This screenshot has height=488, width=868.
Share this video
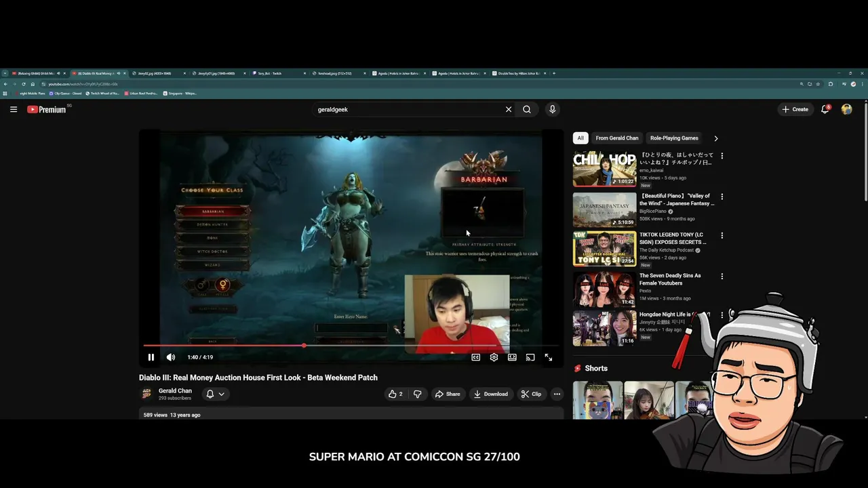(448, 394)
